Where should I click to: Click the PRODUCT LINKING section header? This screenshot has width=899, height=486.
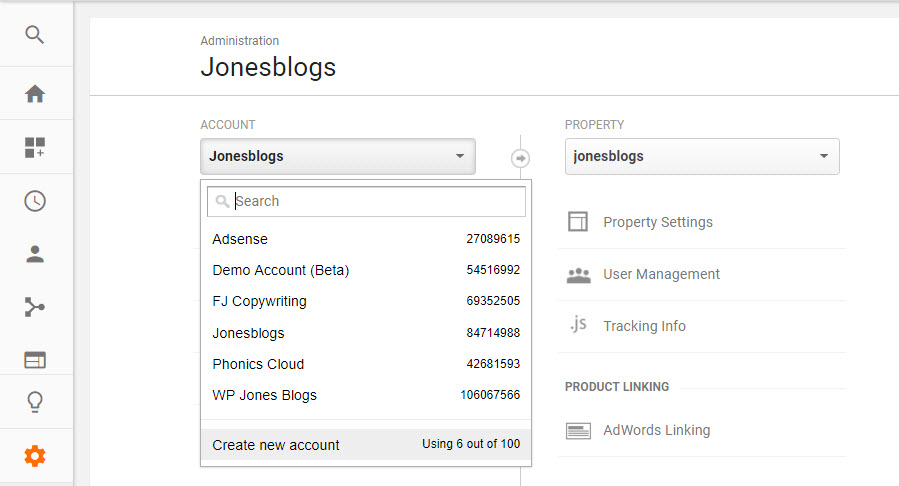[617, 387]
